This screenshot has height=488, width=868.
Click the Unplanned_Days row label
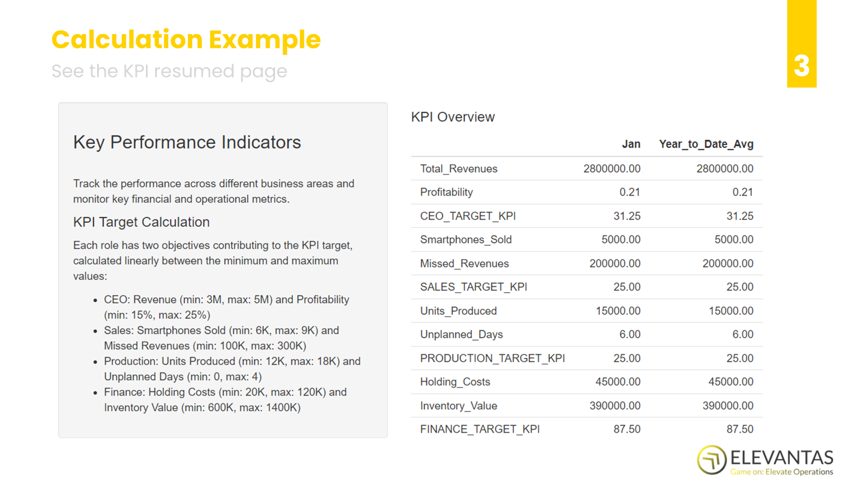(x=461, y=335)
